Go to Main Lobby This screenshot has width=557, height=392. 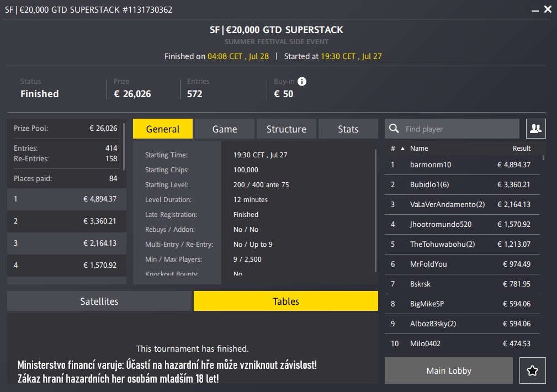448,370
